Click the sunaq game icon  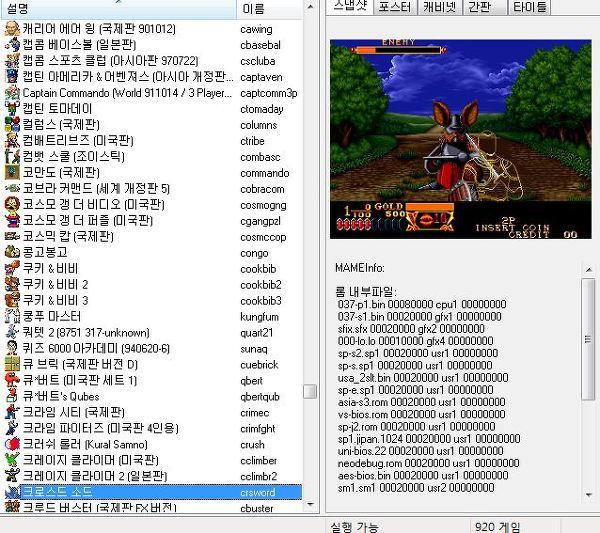(x=12, y=349)
